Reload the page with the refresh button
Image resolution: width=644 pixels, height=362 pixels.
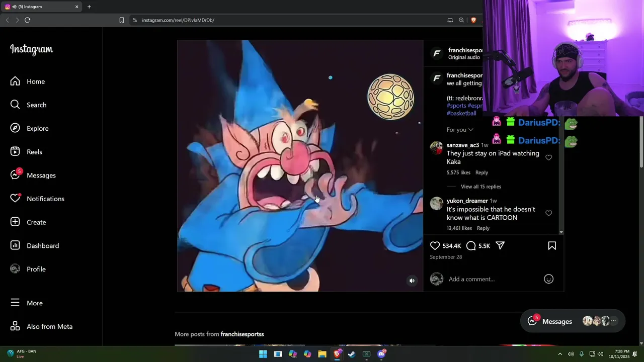(x=27, y=20)
